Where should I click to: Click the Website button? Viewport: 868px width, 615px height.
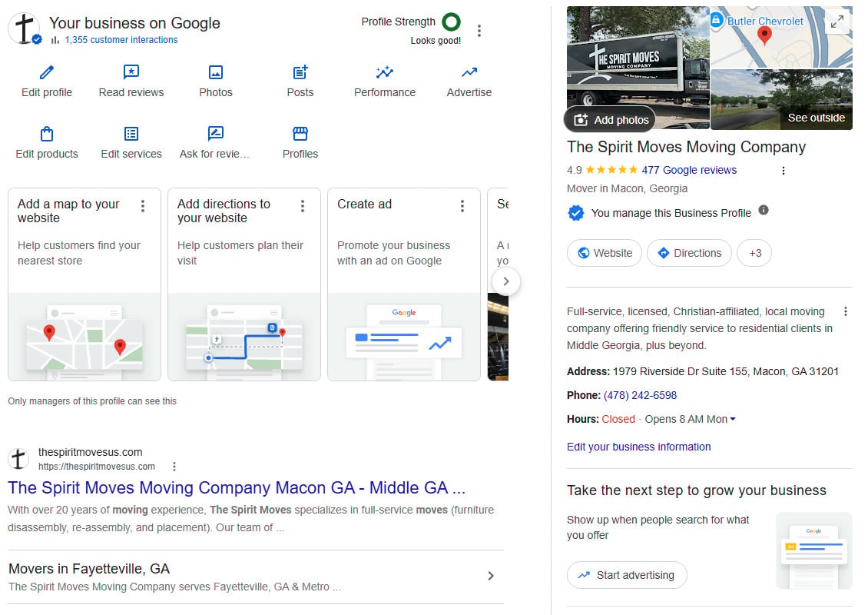coord(605,253)
